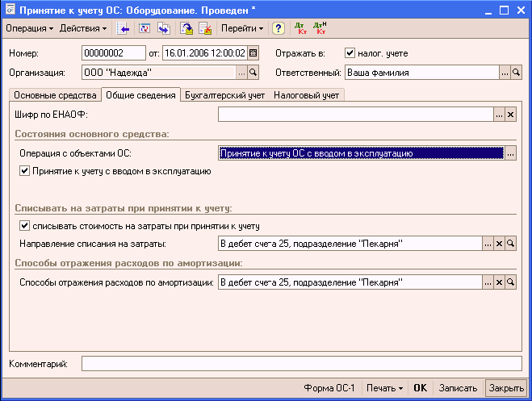Viewport: 532px width, 401px height.
Task: Toggle the налог. учете checkbox
Action: [350, 53]
